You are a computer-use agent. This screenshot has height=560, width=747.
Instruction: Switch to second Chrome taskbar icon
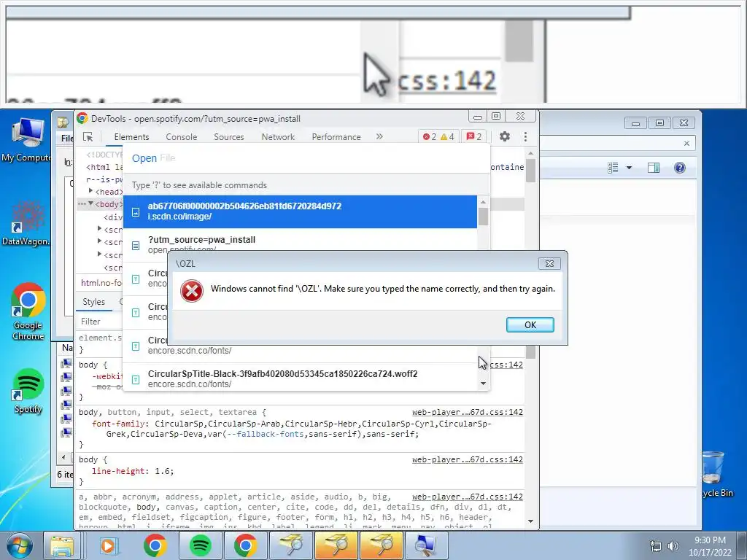click(245, 545)
